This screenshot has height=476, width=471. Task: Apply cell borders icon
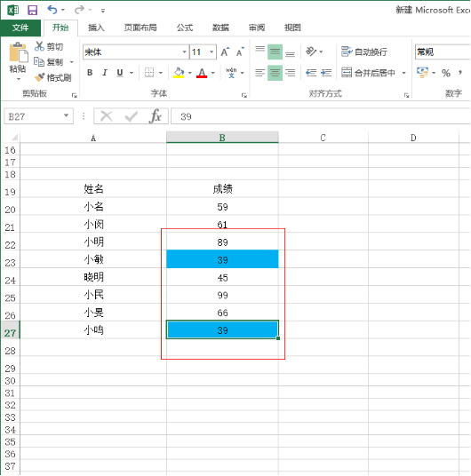tap(149, 73)
